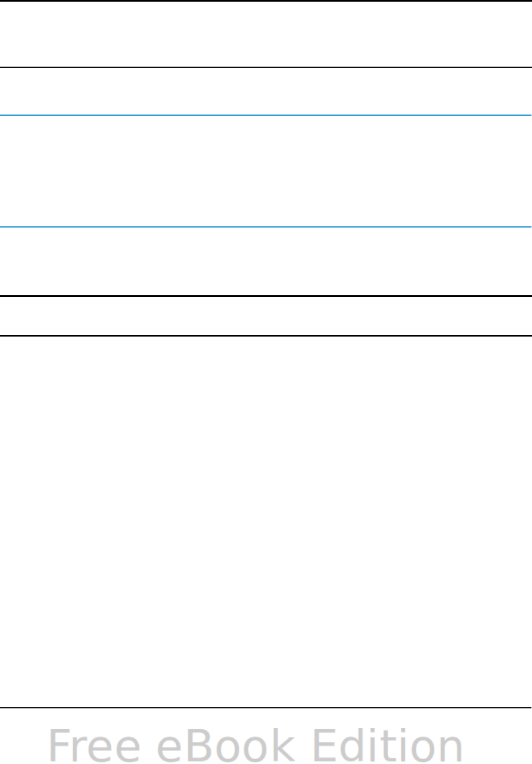Viewport: 532px width, 764px height.
Task: Click the word Edition in the watermark
Action: (388, 745)
